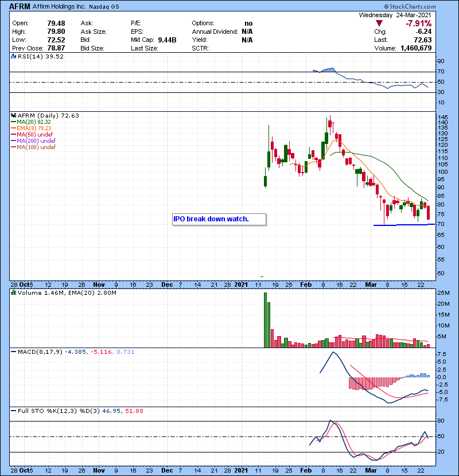
Task: Click the High price 79.80
Action: (x=56, y=32)
